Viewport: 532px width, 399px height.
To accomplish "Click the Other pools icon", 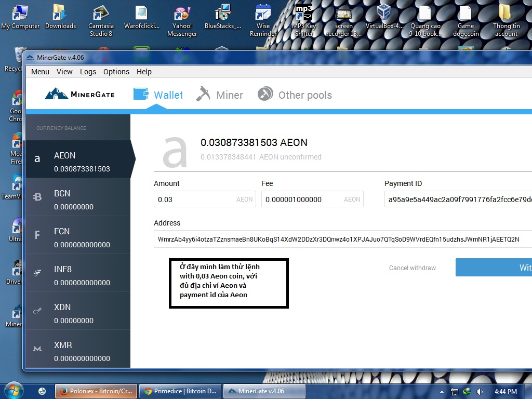I will 265,94.
